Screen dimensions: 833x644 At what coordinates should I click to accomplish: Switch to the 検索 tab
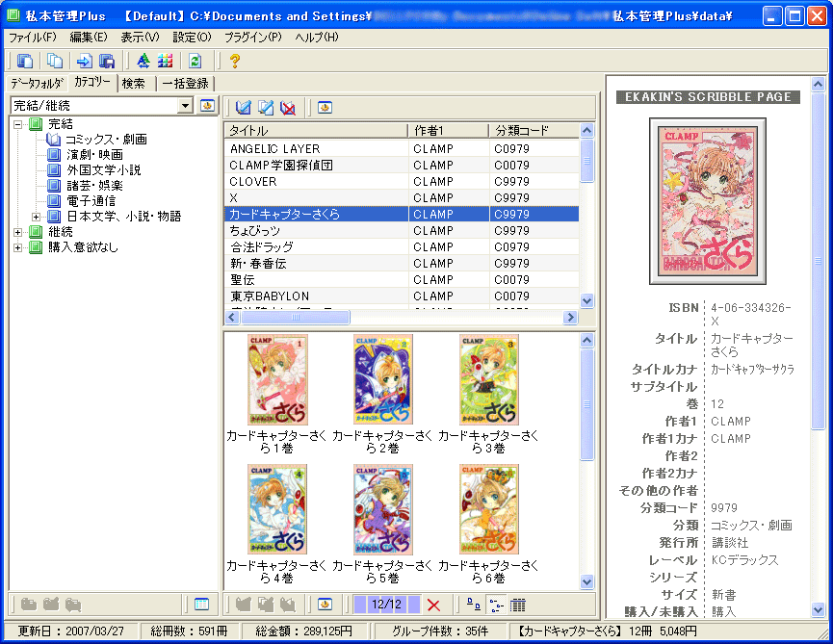click(x=134, y=84)
